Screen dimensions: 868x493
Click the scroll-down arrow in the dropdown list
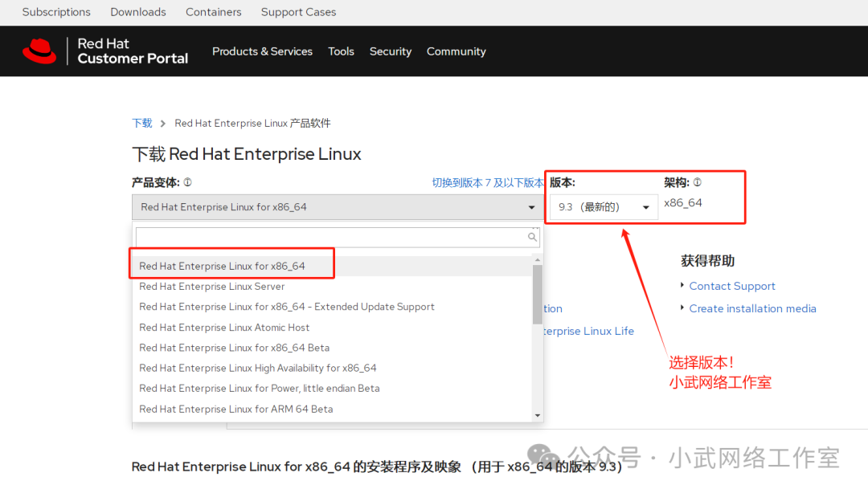(x=538, y=416)
